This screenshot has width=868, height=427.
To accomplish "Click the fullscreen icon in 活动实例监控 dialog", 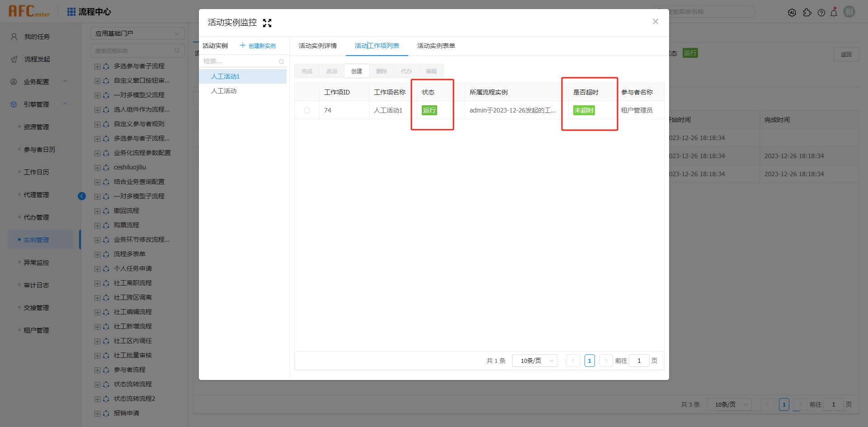I will click(x=267, y=23).
